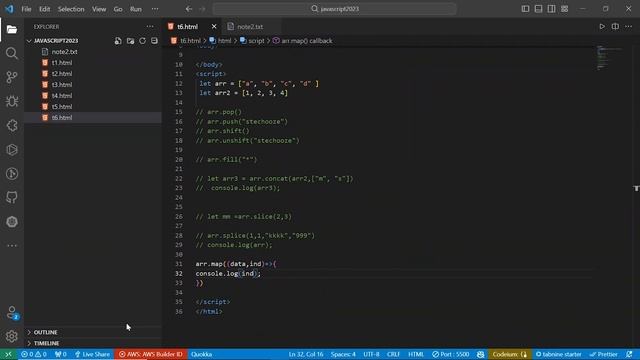Start Live Share from status bar
Image resolution: width=640 pixels, height=360 pixels.
(92, 354)
